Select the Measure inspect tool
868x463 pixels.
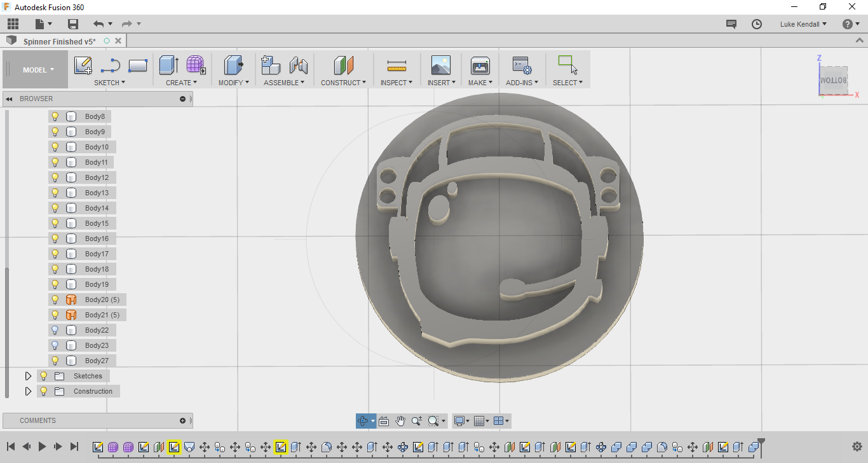pyautogui.click(x=397, y=66)
